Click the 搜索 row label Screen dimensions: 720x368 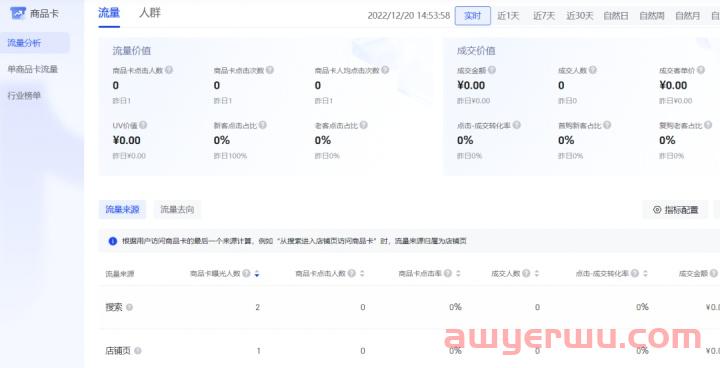(x=114, y=307)
